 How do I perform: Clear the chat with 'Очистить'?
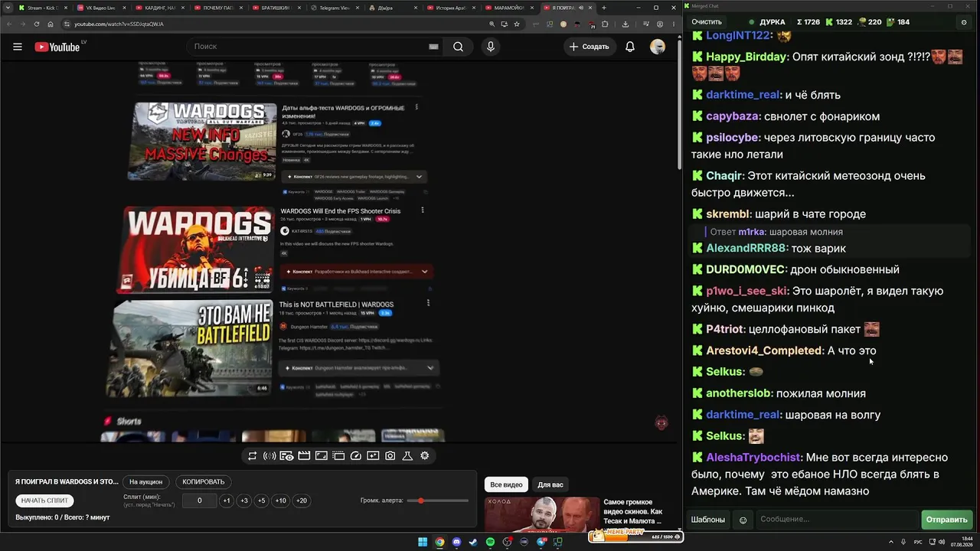tap(707, 22)
